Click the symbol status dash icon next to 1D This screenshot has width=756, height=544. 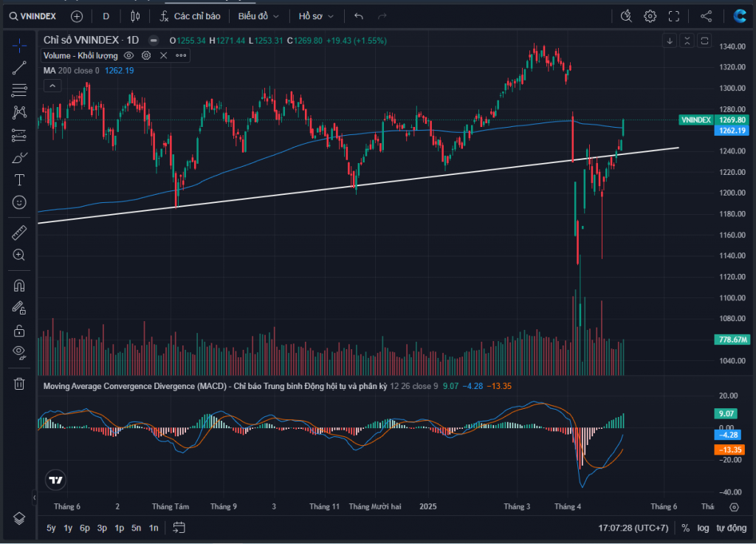click(x=154, y=41)
